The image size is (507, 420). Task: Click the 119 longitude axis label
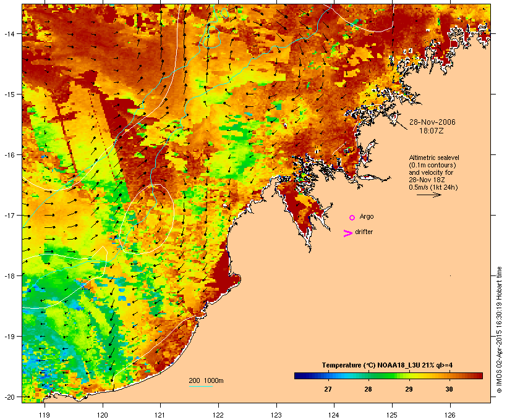(45, 415)
